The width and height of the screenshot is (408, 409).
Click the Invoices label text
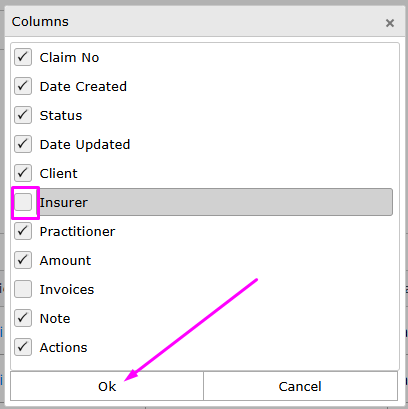tap(67, 289)
